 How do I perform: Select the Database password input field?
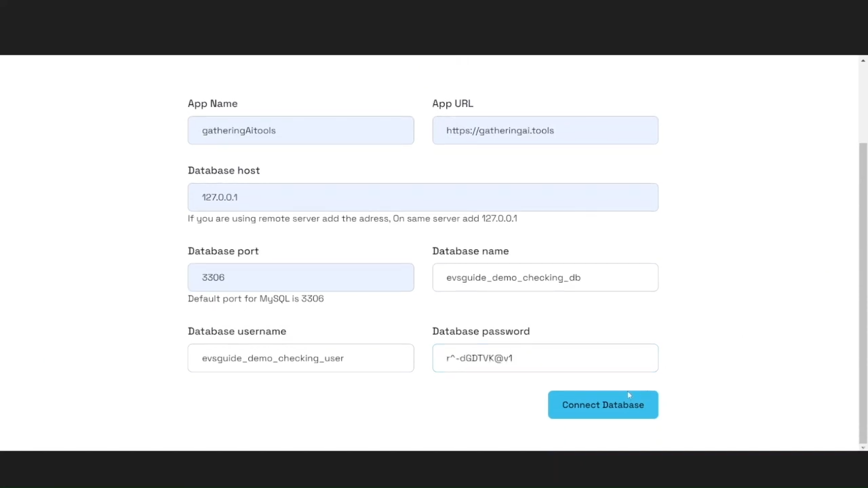click(x=545, y=358)
